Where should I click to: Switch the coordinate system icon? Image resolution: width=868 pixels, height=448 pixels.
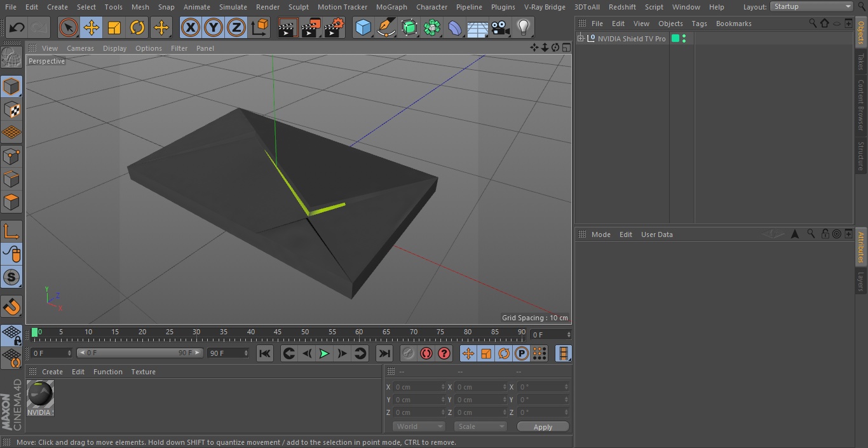pyautogui.click(x=260, y=28)
